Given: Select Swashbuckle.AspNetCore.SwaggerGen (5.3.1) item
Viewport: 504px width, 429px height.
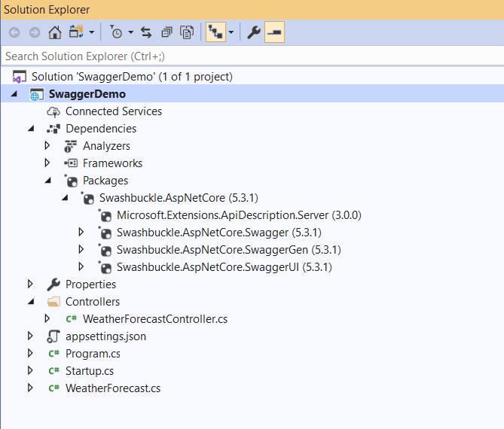Looking at the screenshot, I should (229, 250).
